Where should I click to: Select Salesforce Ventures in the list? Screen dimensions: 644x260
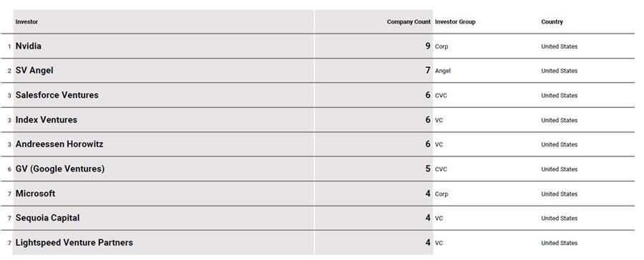[x=57, y=95]
